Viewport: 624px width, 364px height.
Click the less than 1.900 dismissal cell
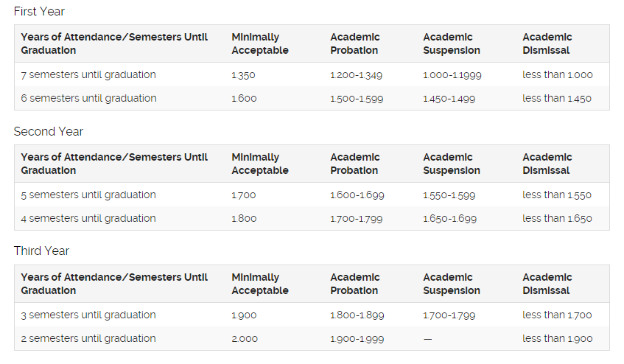[x=557, y=339]
